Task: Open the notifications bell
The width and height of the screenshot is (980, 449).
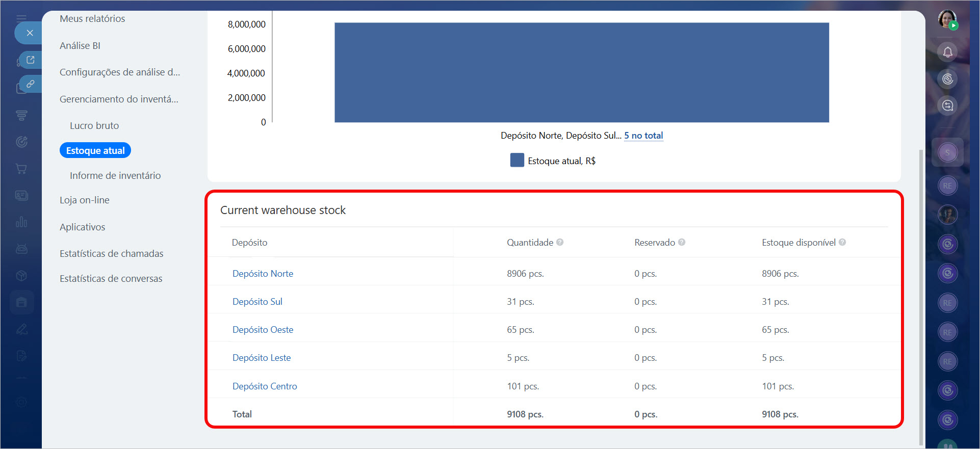Action: tap(947, 52)
